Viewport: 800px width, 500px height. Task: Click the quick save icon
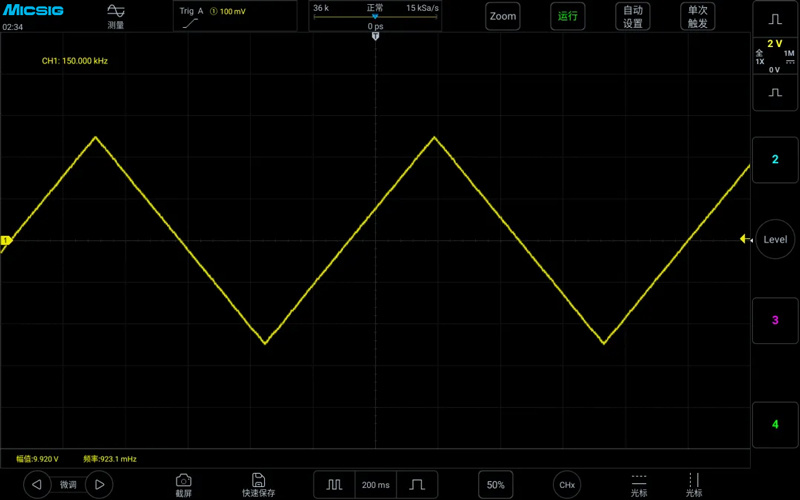[258, 485]
